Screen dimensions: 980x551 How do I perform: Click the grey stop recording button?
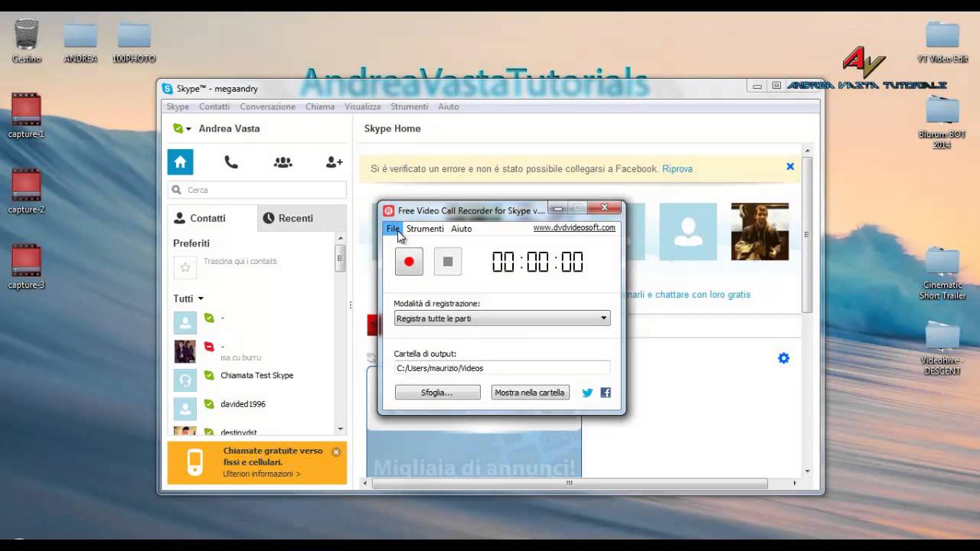(x=448, y=262)
